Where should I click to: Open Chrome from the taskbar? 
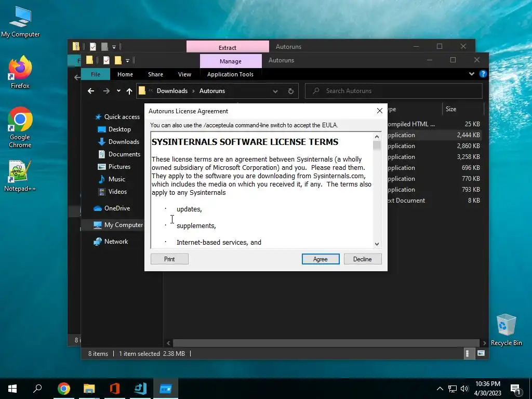click(64, 389)
